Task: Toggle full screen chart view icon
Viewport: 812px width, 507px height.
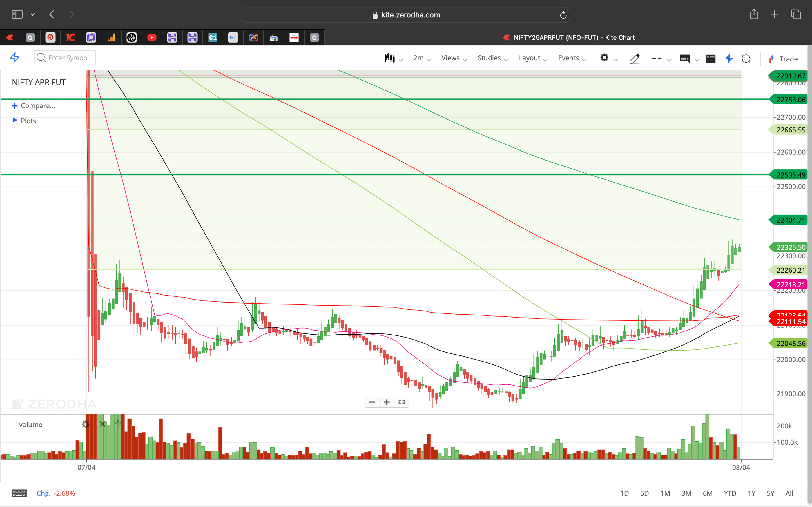Action: click(401, 402)
